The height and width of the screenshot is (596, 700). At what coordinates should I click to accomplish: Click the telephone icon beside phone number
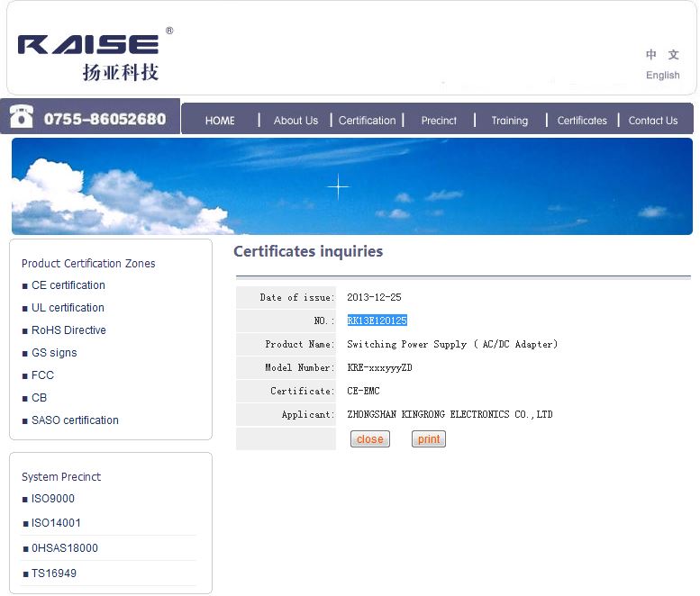tap(22, 117)
